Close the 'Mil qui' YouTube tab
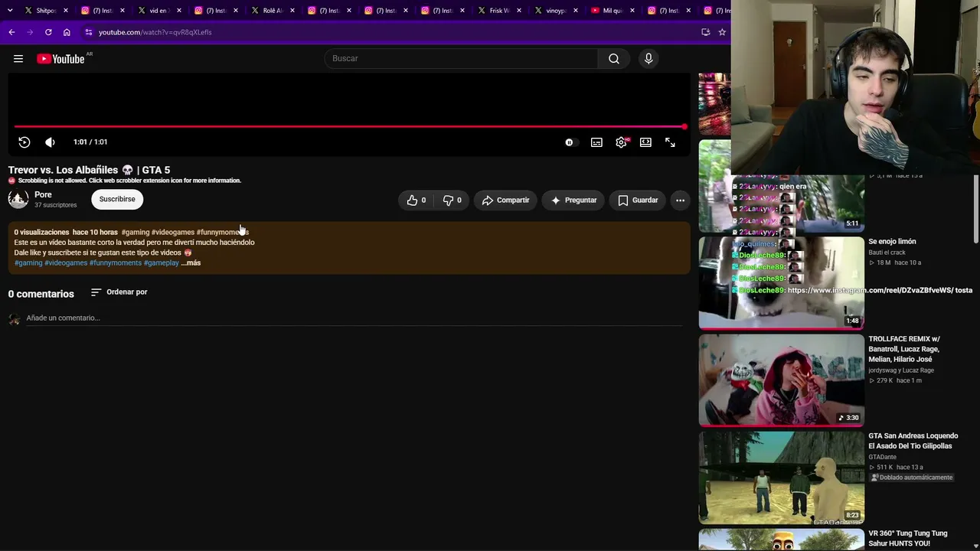Viewport: 980px width, 551px height. point(632,11)
